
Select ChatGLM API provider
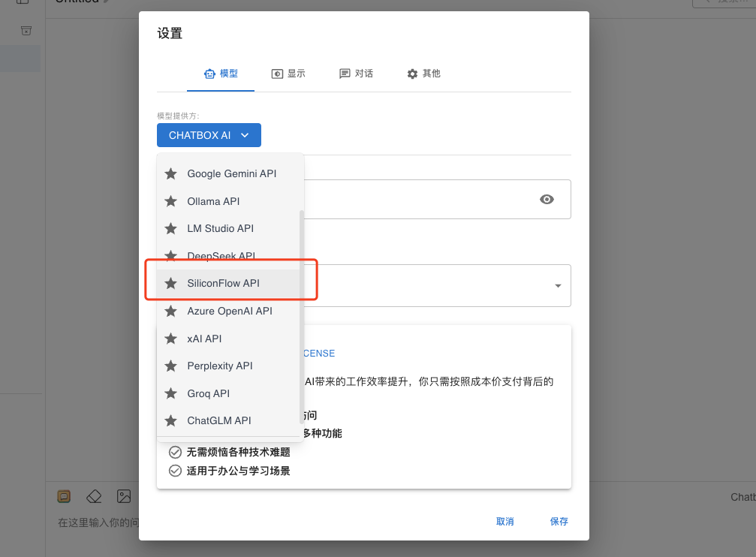(x=230, y=420)
